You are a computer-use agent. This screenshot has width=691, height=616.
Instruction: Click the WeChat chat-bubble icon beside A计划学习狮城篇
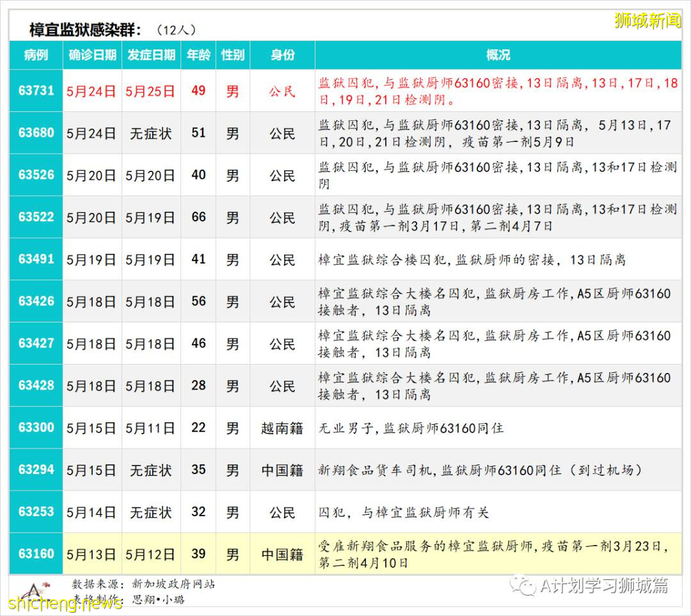point(521,586)
